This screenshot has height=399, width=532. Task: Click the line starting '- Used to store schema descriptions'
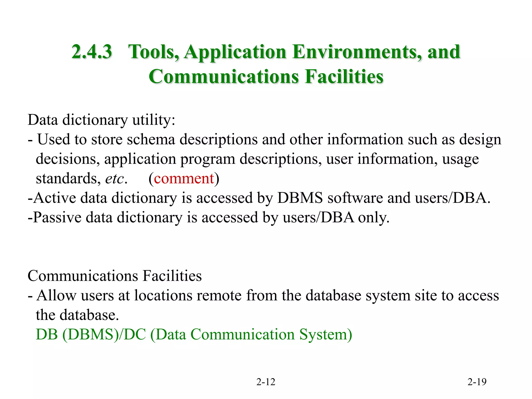click(x=264, y=139)
